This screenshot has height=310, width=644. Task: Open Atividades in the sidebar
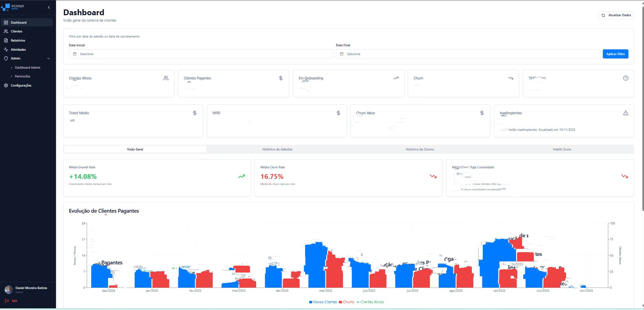pos(27,49)
